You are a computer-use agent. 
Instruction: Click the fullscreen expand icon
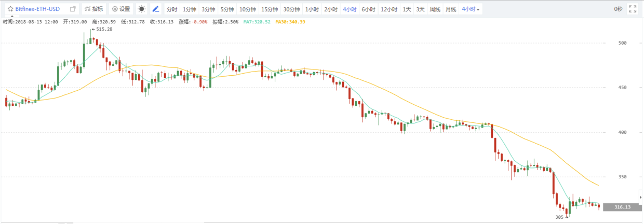[633, 9]
